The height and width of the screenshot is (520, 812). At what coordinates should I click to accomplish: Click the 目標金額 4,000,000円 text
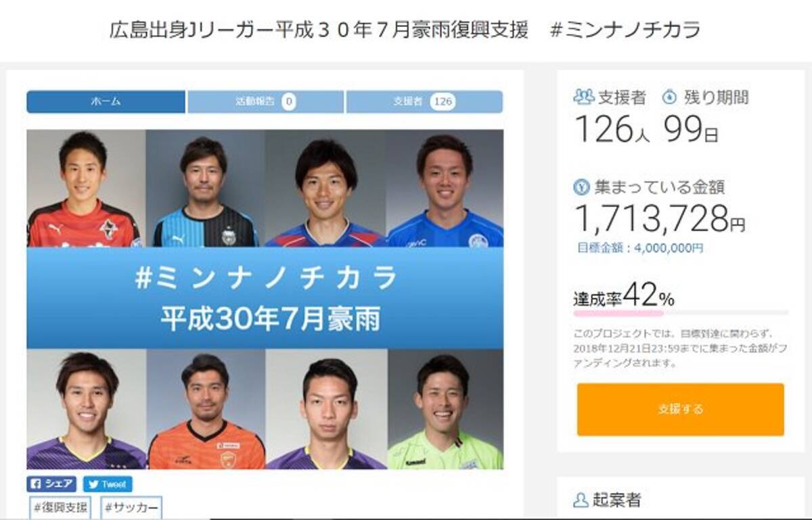pyautogui.click(x=640, y=248)
